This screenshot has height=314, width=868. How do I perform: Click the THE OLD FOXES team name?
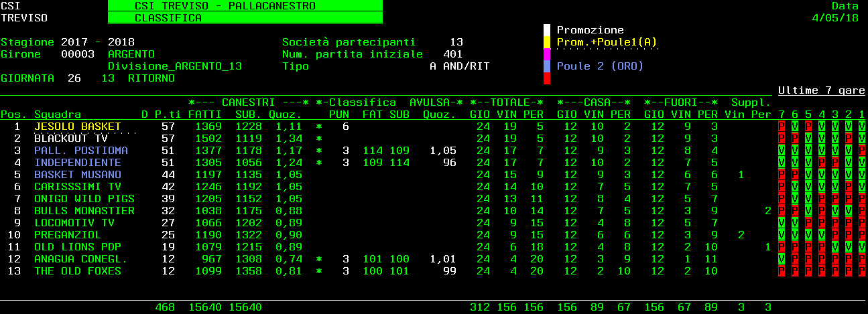tap(78, 271)
